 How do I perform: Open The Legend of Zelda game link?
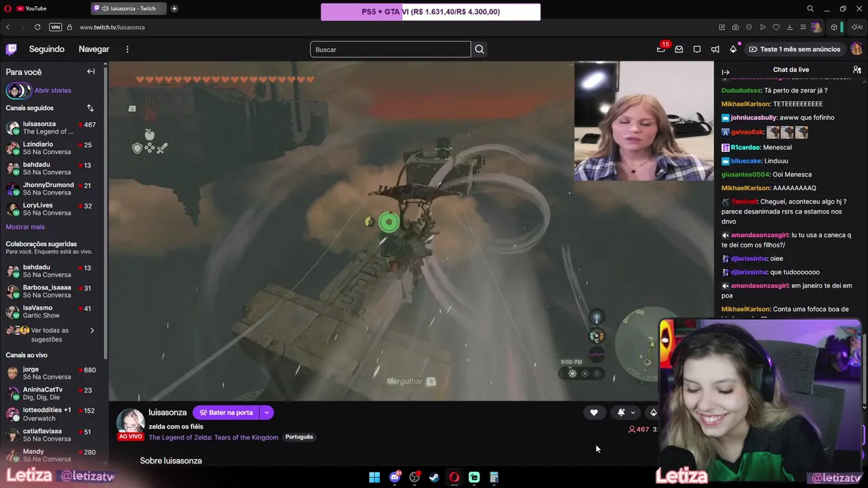[214, 437]
